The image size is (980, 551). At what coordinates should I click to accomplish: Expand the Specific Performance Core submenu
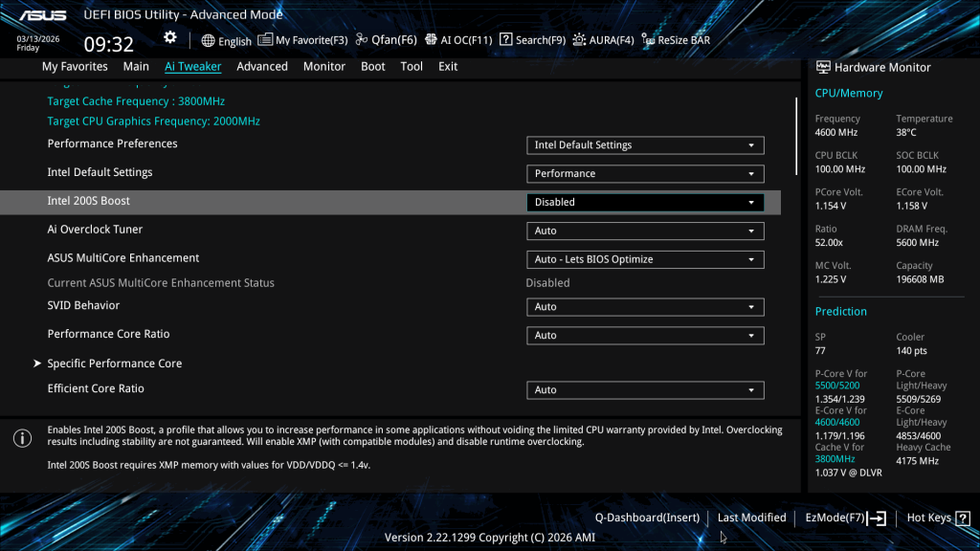point(114,364)
